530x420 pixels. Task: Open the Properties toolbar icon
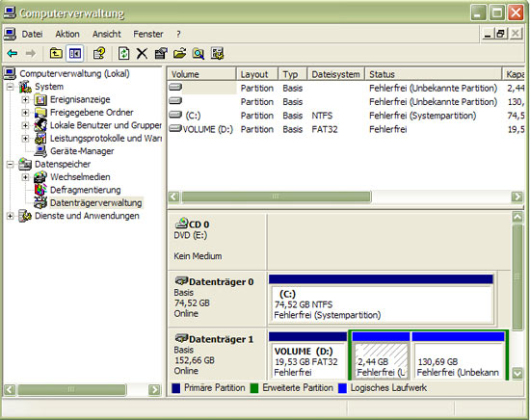click(161, 53)
